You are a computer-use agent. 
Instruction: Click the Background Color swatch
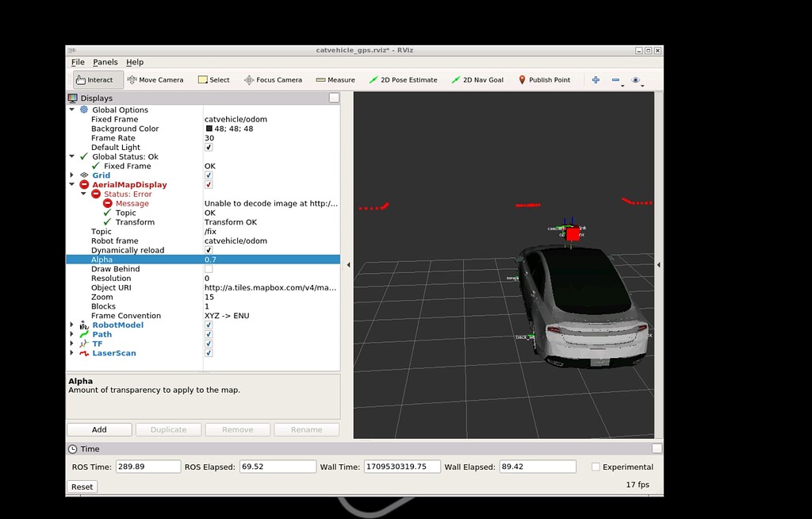click(209, 129)
